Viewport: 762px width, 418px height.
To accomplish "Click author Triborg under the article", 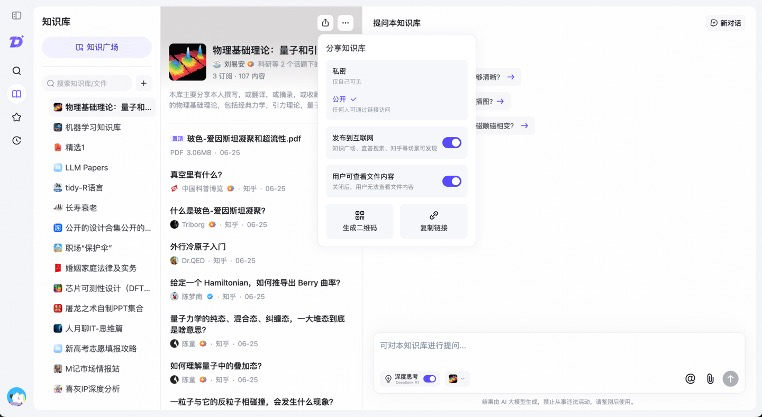I will [x=193, y=225].
